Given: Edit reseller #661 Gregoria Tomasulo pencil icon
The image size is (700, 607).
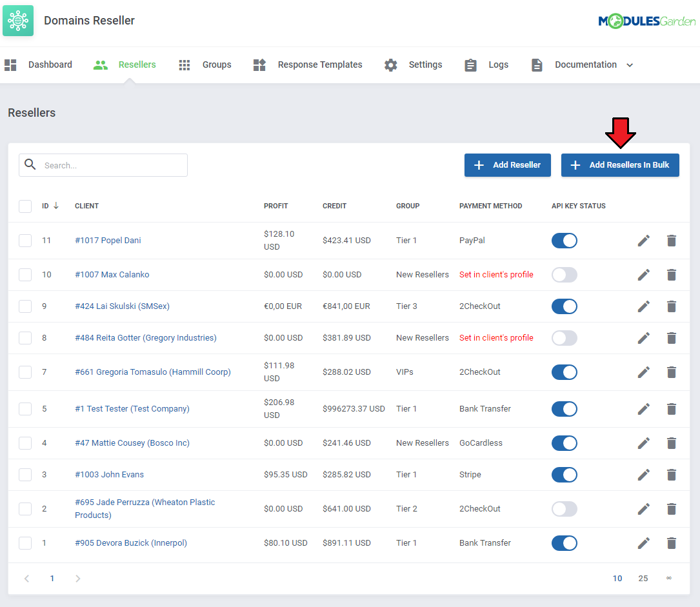Looking at the screenshot, I should click(643, 372).
